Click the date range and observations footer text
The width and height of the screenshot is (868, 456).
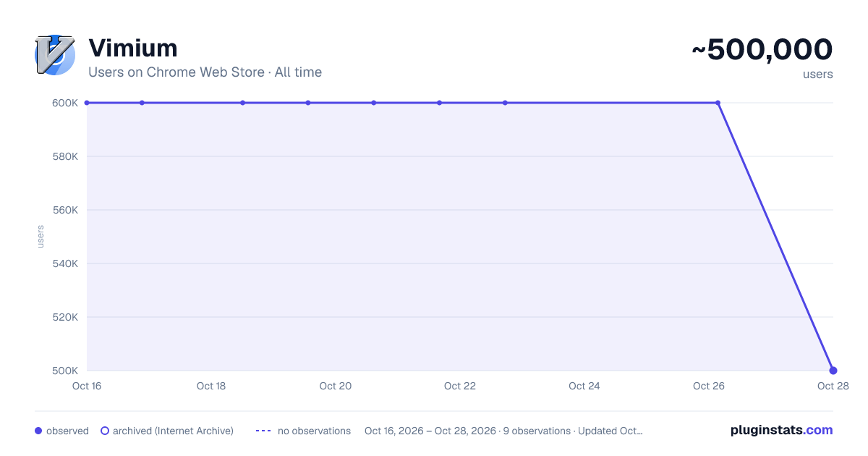coord(503,431)
